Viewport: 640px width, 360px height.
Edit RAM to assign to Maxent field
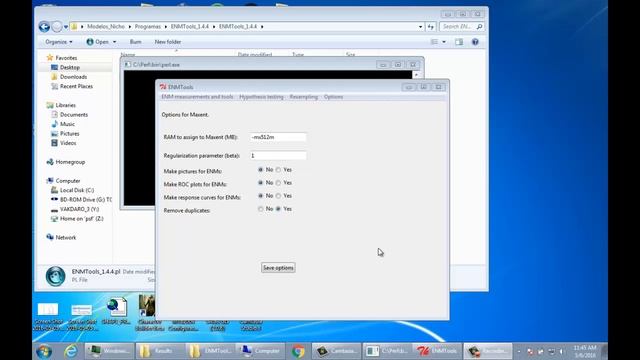[278, 137]
